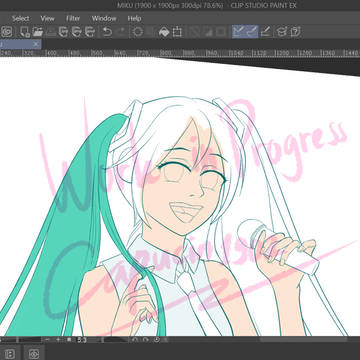Click the zoom out minus button

pos(48,340)
